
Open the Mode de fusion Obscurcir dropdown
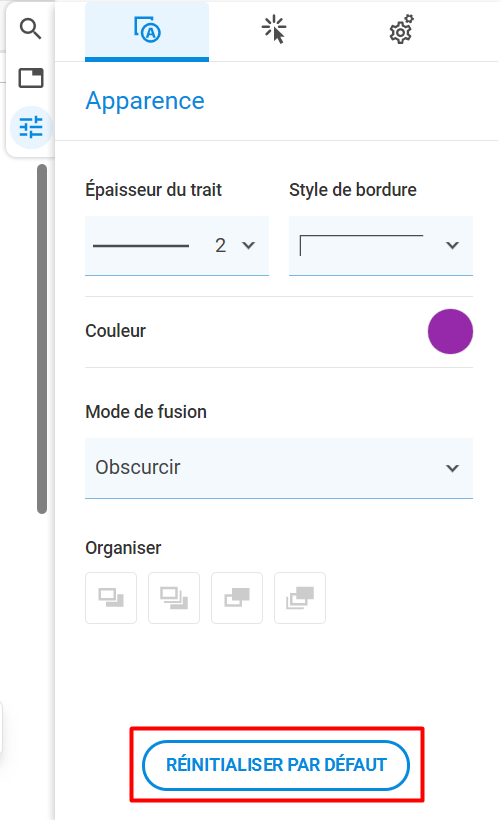point(279,468)
